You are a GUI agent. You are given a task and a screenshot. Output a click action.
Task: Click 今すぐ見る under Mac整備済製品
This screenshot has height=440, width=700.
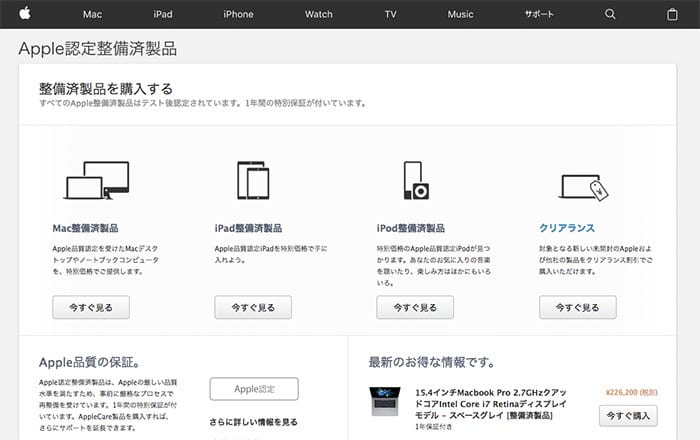tap(91, 307)
